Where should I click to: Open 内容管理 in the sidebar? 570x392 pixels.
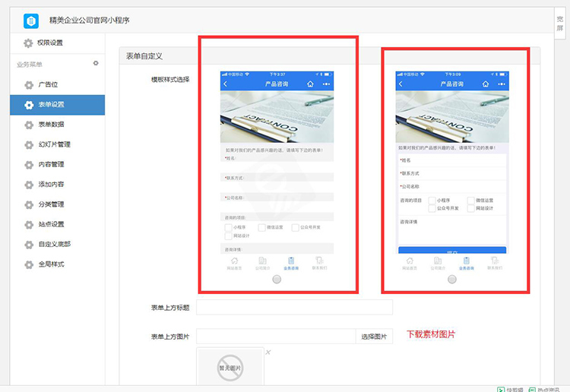[x=51, y=164]
